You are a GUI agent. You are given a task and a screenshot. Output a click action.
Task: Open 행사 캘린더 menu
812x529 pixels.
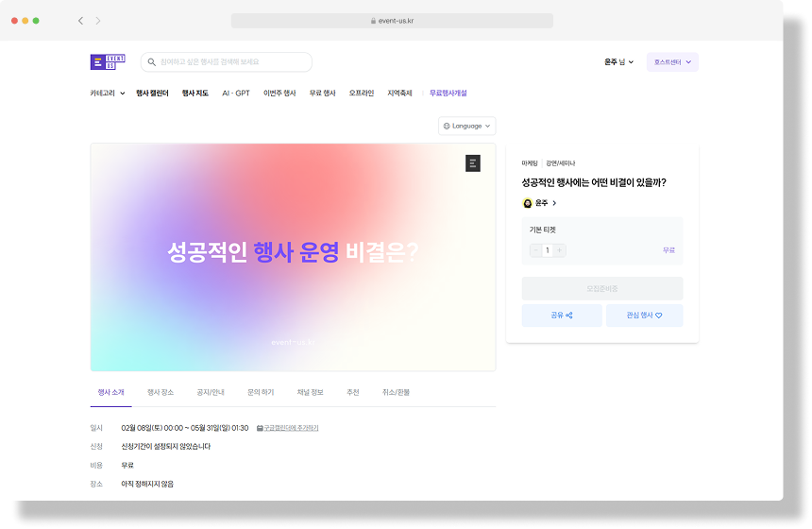click(x=152, y=94)
